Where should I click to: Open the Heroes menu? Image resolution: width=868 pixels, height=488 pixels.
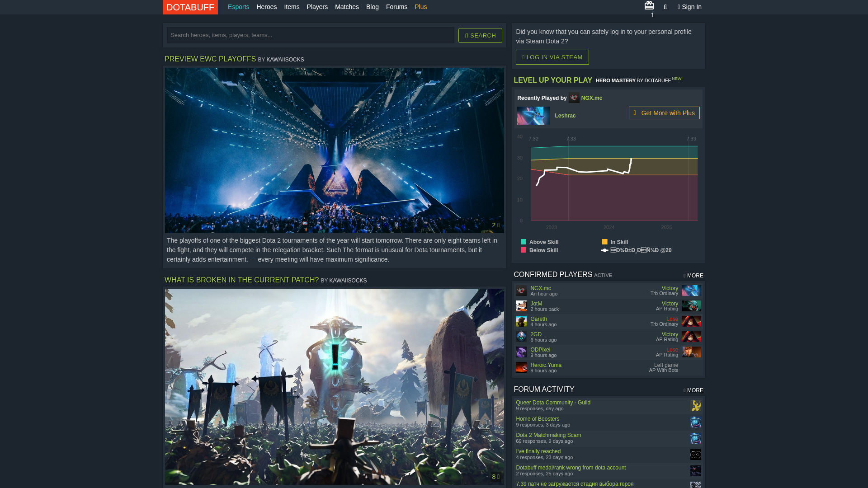[x=266, y=7]
